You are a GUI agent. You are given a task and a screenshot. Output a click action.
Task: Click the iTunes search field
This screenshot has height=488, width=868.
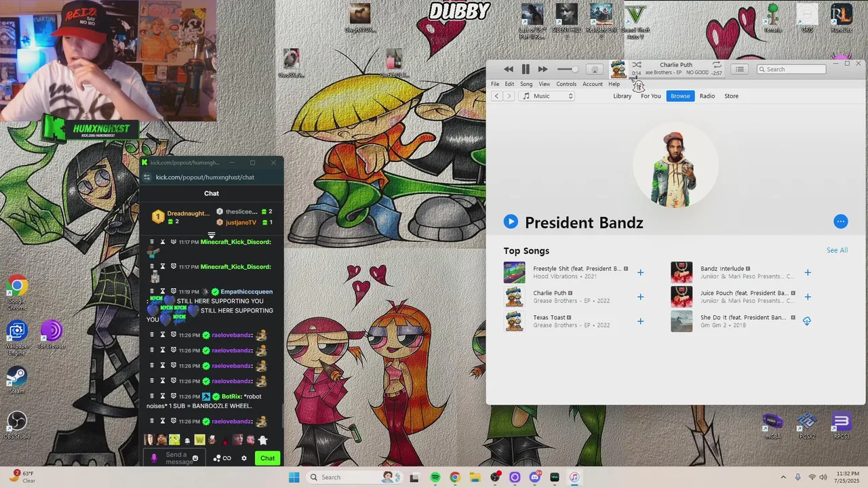point(792,69)
